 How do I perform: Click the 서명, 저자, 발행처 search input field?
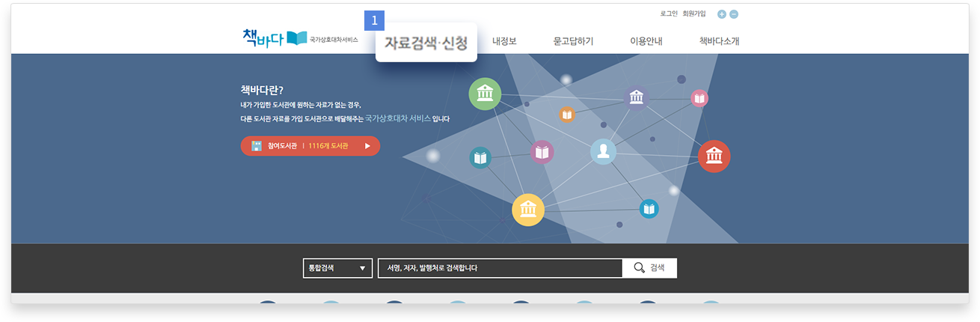pyautogui.click(x=500, y=268)
